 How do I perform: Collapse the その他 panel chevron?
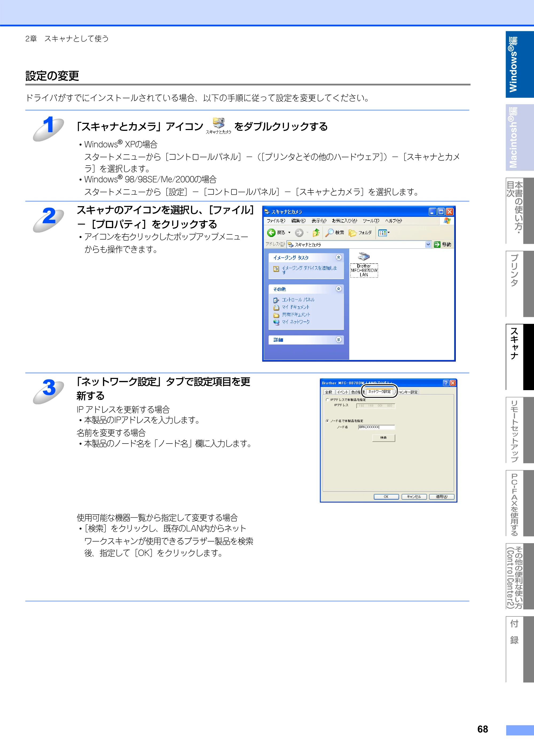coord(339,289)
